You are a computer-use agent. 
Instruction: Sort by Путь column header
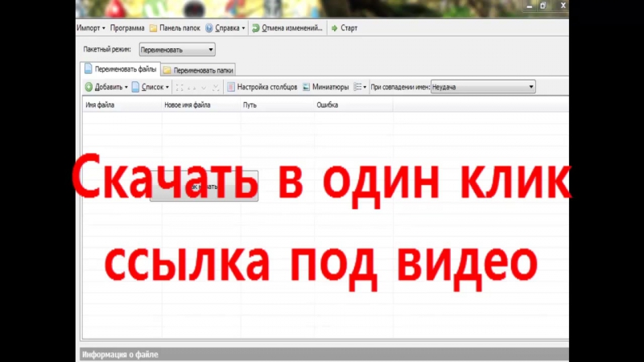pos(277,105)
